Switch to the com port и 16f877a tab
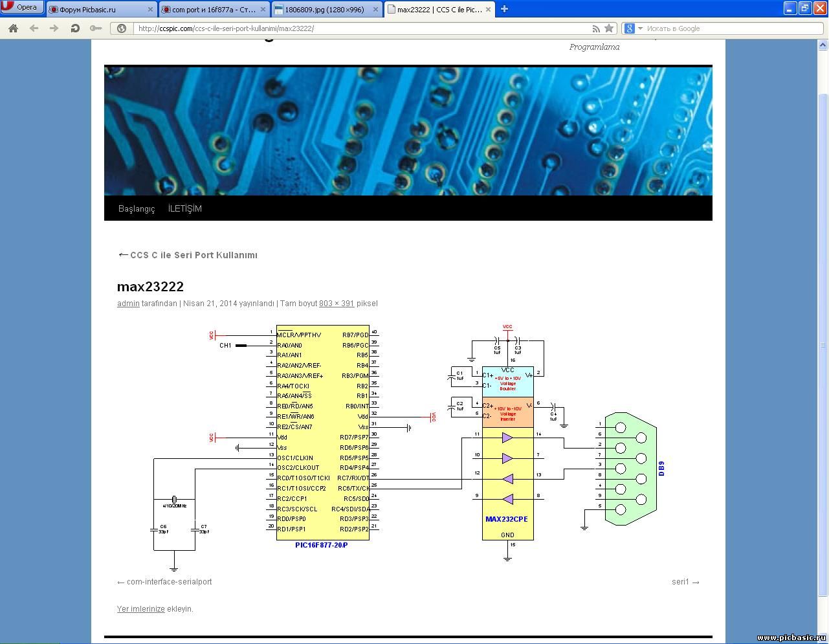The image size is (829, 644). click(x=214, y=9)
